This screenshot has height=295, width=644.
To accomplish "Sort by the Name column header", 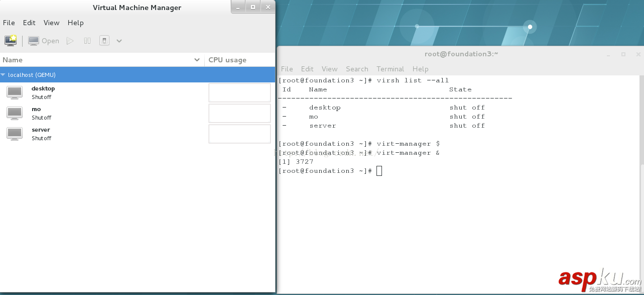I will tap(102, 60).
